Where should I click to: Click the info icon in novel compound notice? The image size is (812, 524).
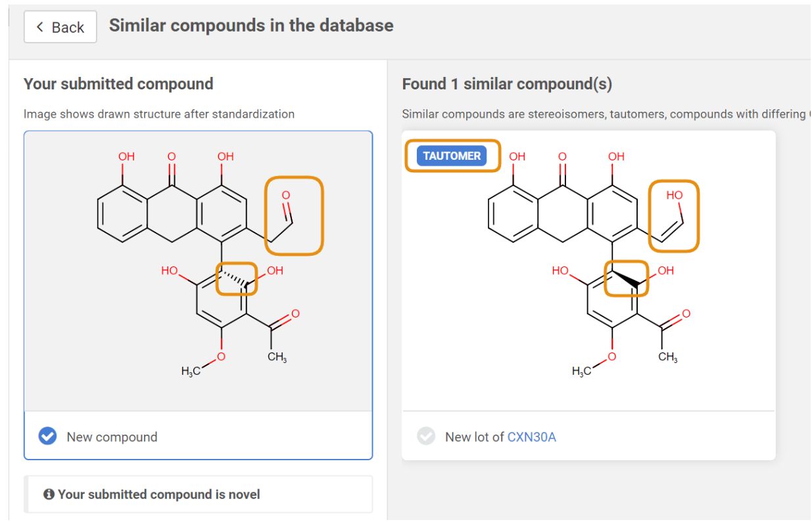(x=49, y=494)
